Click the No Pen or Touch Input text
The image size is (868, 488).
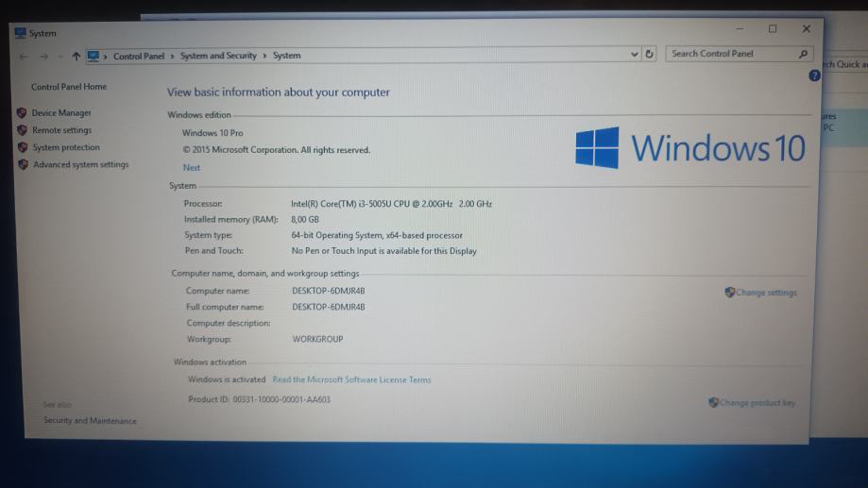pyautogui.click(x=384, y=251)
